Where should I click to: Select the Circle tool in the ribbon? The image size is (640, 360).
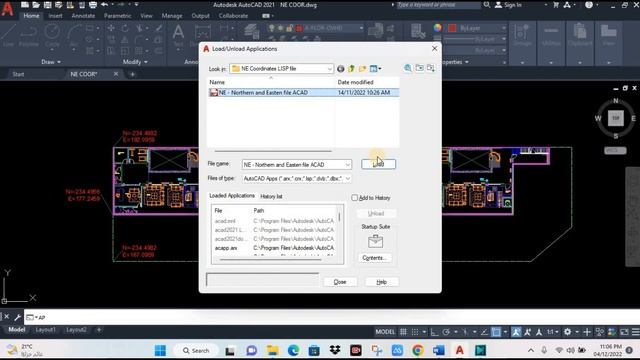tap(52, 35)
